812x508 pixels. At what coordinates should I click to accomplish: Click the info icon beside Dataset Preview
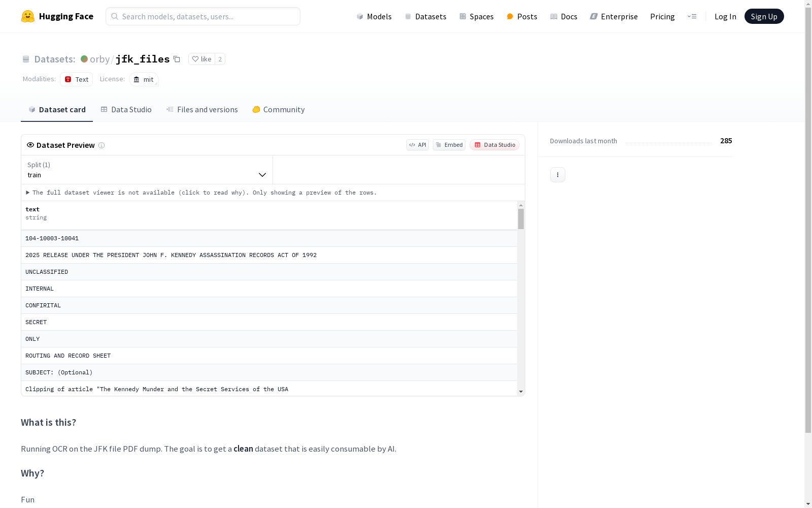click(x=101, y=145)
